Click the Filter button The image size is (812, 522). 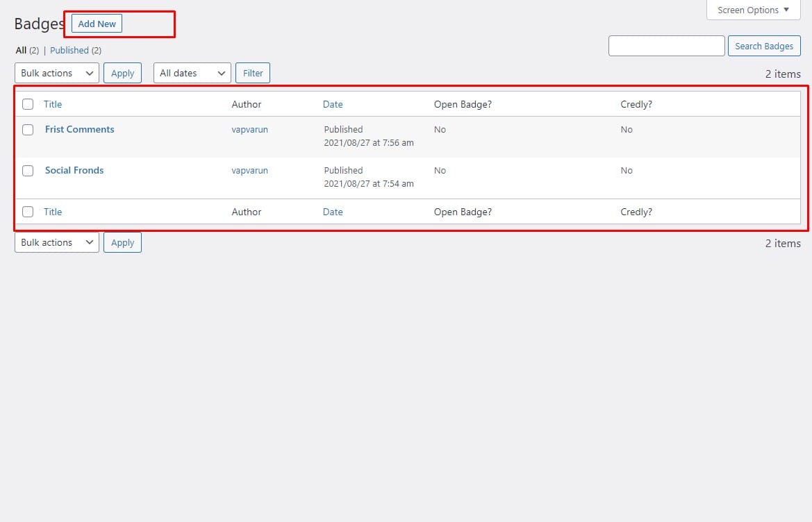[x=253, y=73]
